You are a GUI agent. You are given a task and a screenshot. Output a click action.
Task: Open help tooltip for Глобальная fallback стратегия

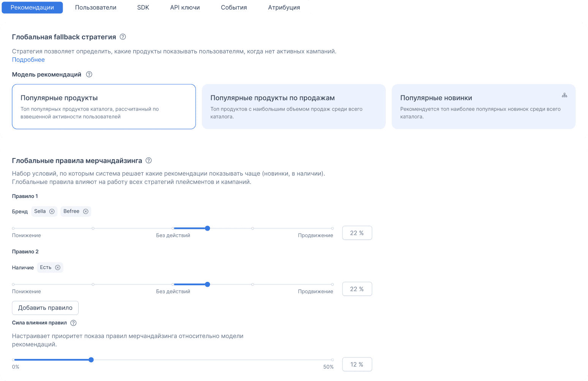pyautogui.click(x=122, y=36)
